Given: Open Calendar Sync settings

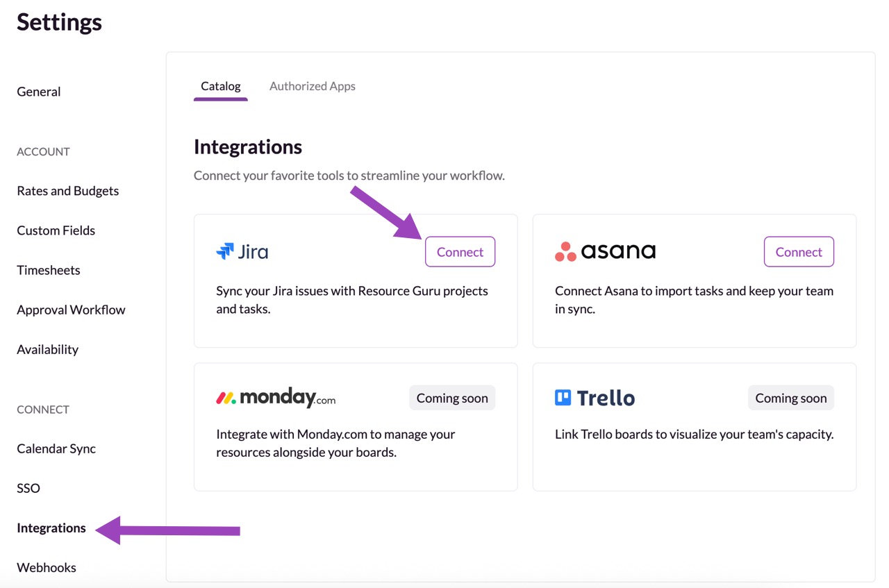Looking at the screenshot, I should 56,448.
